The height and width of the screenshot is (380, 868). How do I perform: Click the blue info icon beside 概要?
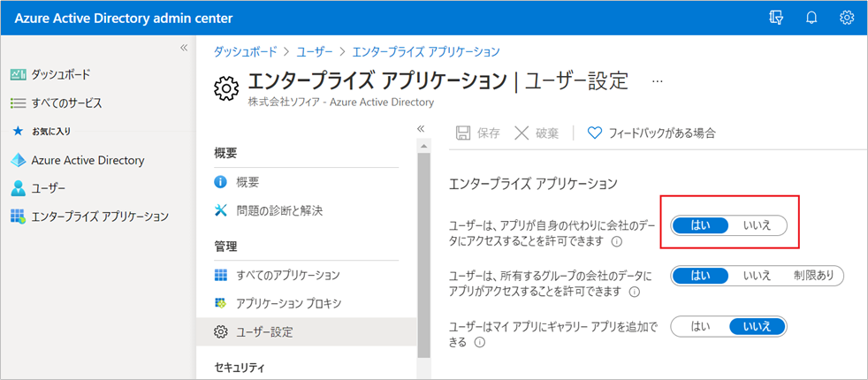coord(221,181)
